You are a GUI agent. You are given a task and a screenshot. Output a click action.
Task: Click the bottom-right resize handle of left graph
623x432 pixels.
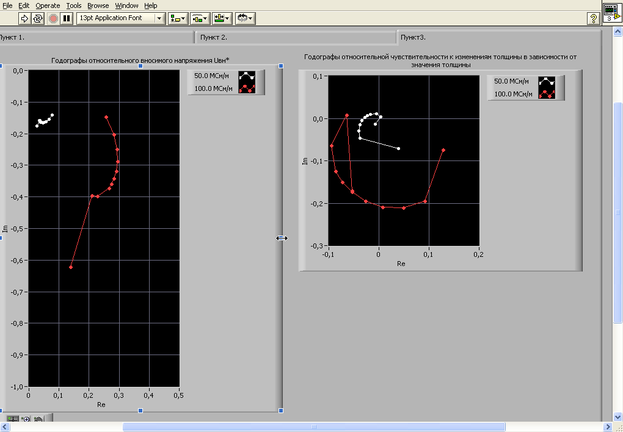click(x=281, y=411)
